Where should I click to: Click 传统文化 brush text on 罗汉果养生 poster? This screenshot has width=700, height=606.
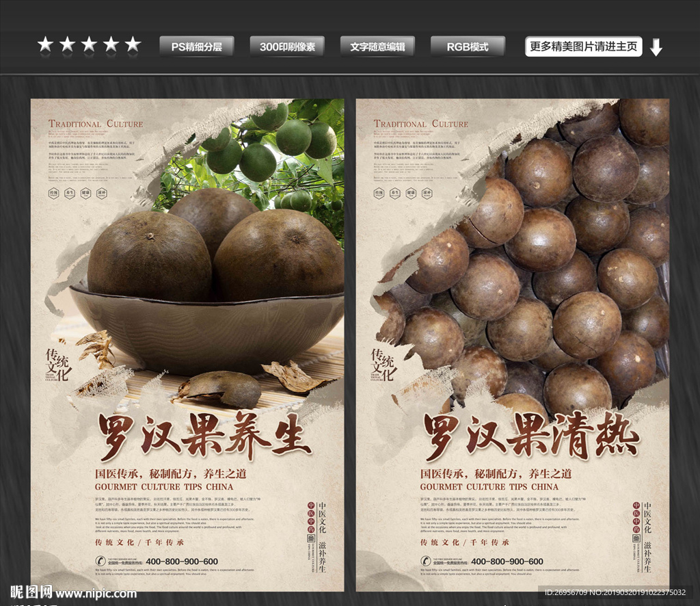(57, 365)
